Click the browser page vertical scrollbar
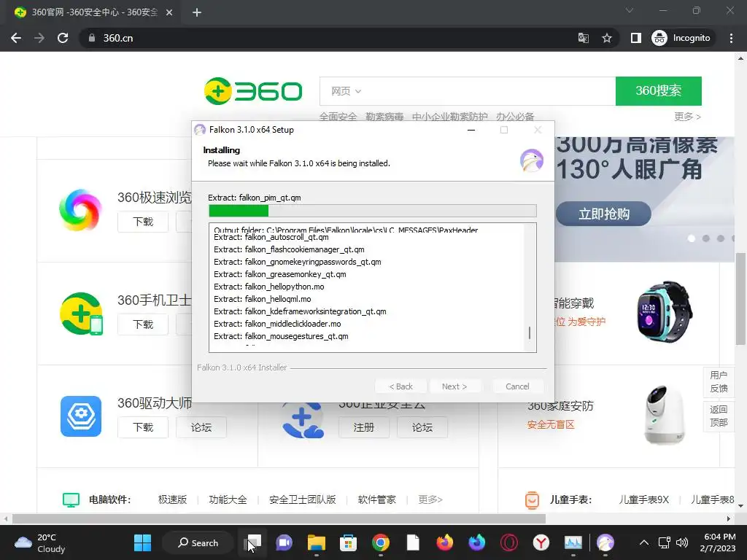This screenshot has width=747, height=560. [741, 298]
